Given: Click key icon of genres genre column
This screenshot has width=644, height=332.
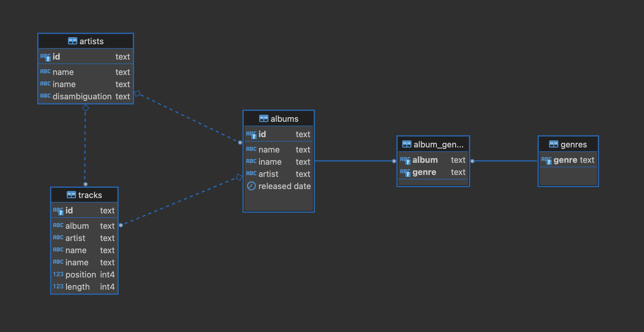Looking at the screenshot, I should [546, 160].
